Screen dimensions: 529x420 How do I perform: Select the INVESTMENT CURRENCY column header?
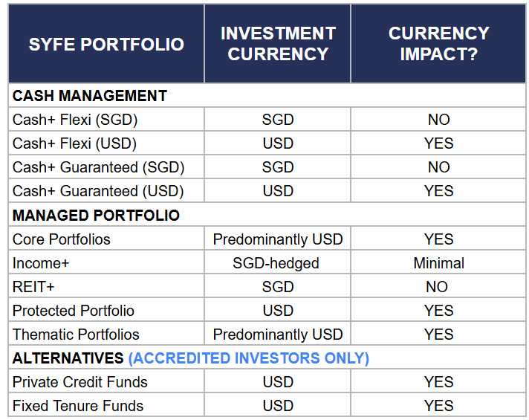278,44
